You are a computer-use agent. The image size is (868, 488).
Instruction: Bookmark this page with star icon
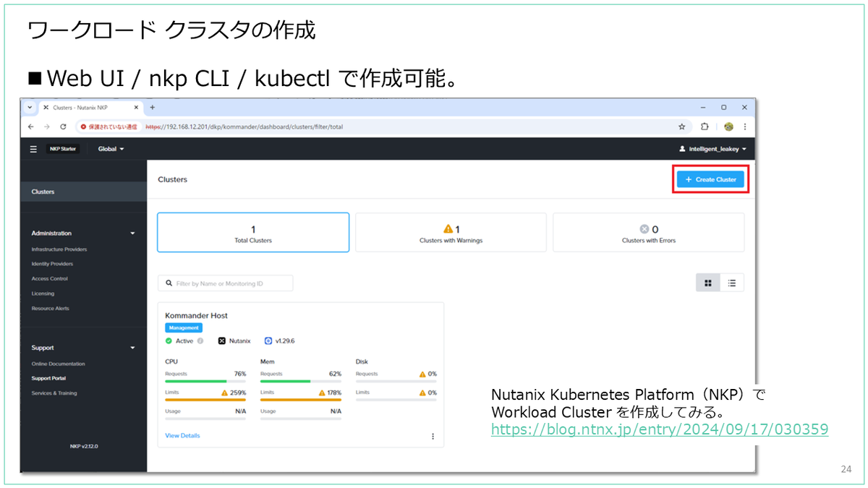click(681, 127)
